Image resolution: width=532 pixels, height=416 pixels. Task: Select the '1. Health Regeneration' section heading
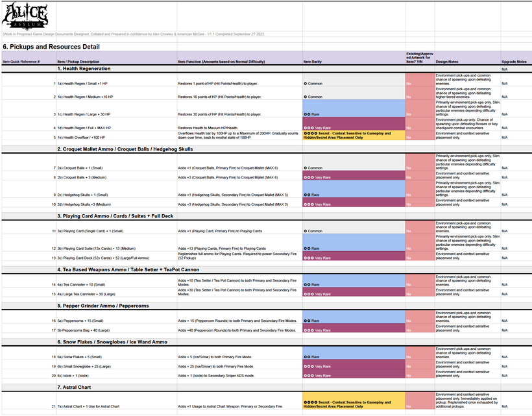[x=84, y=69]
